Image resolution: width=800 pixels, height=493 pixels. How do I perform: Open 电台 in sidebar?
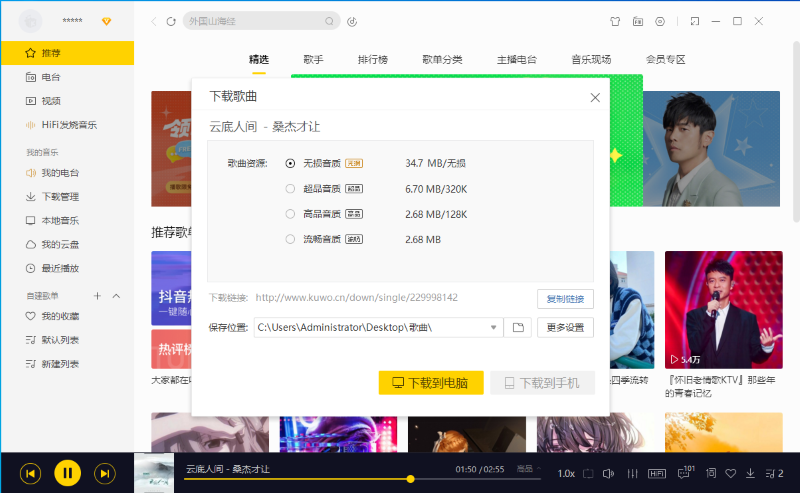pos(67,77)
